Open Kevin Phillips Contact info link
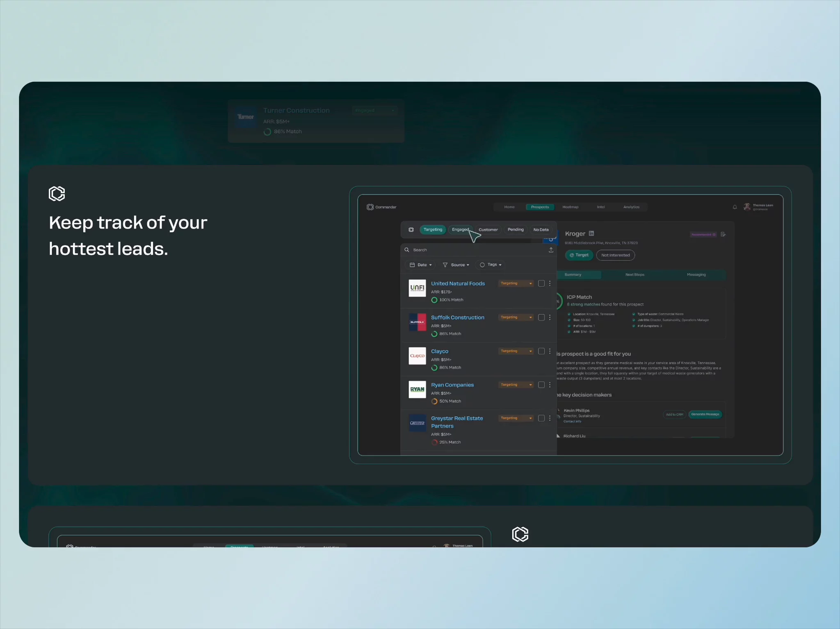 point(572,422)
